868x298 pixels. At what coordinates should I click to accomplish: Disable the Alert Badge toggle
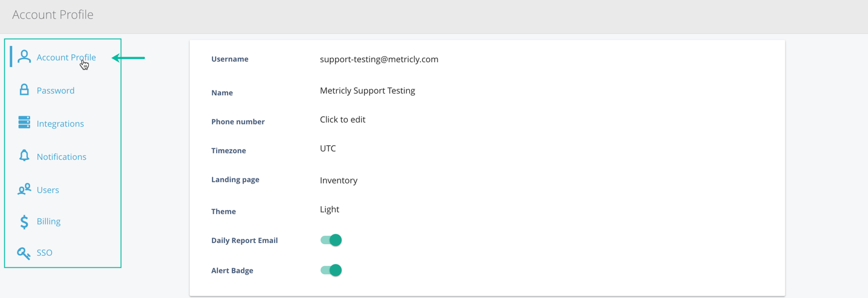pos(331,270)
